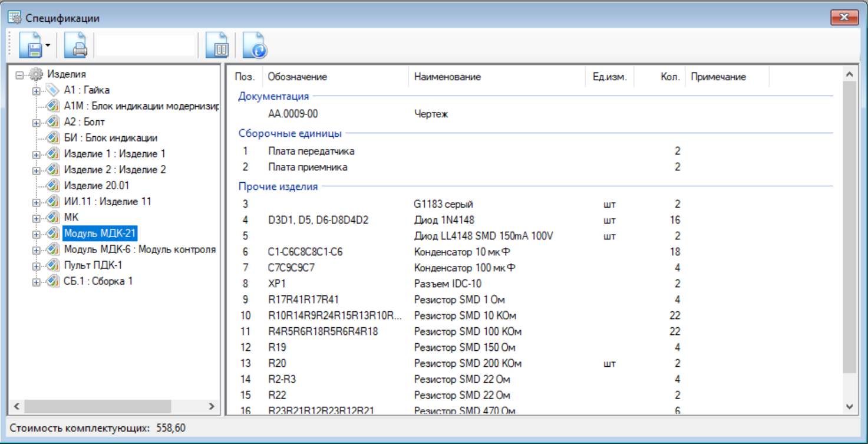This screenshot has height=444, width=868.
Task: Select А1М : Блок индикации tree item
Action: point(141,106)
